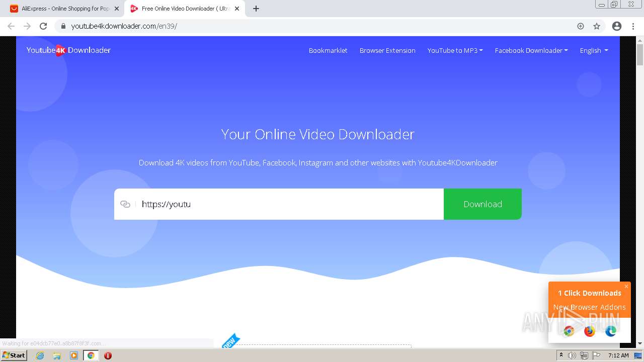
Task: Click the New Browser Addons text
Action: (590, 307)
